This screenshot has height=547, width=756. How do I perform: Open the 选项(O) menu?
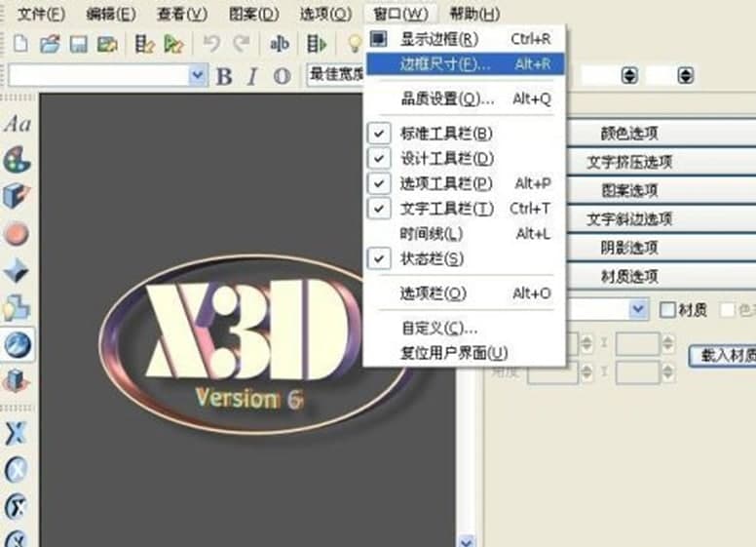325,14
